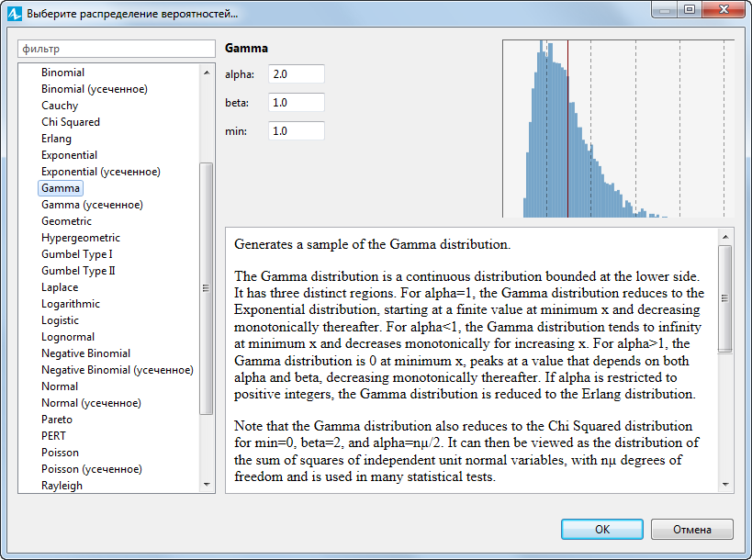Select Negative Binomial (усеченное) entry
Screen dimensions: 752x560
click(118, 370)
